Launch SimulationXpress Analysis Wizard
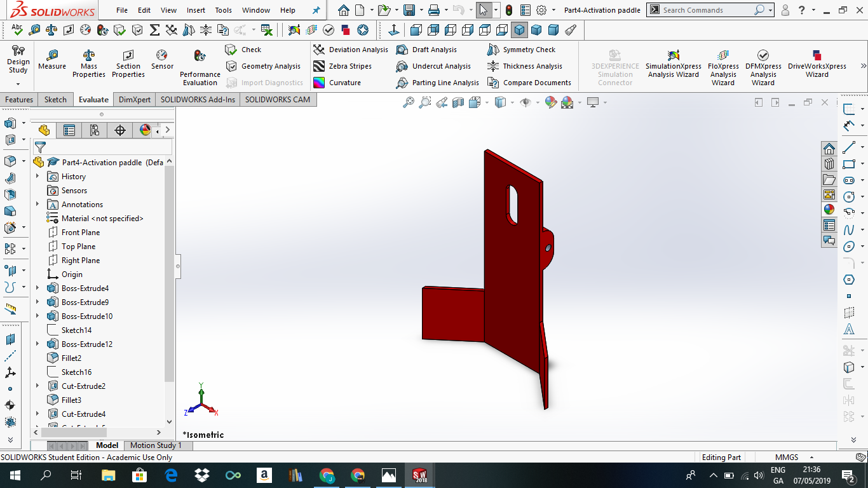The image size is (868, 488). [x=674, y=64]
